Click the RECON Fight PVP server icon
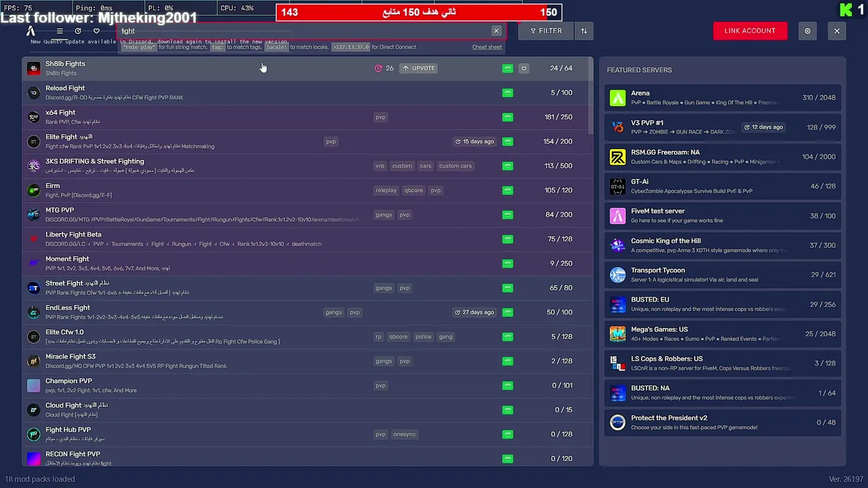Screen dimensions: 868x488 point(33,459)
